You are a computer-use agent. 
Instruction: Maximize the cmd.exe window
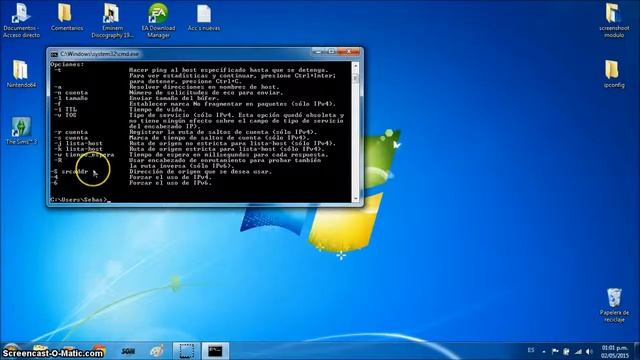click(331, 52)
